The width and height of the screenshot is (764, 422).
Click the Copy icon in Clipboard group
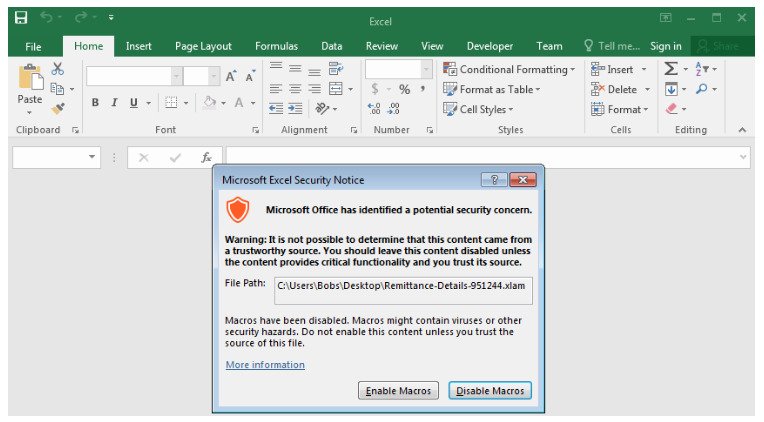(57, 89)
